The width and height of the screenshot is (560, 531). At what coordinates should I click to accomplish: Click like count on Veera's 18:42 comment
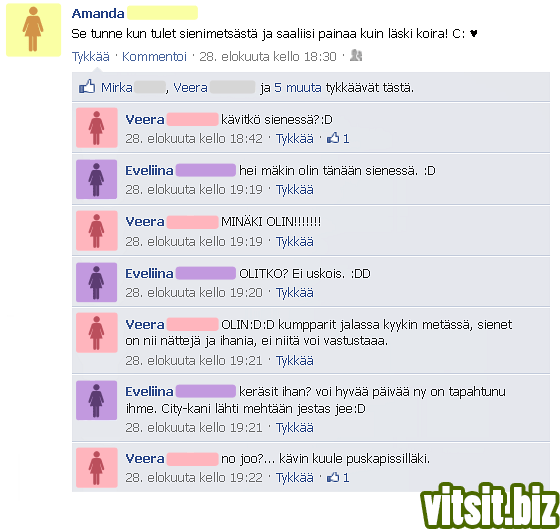click(x=338, y=138)
